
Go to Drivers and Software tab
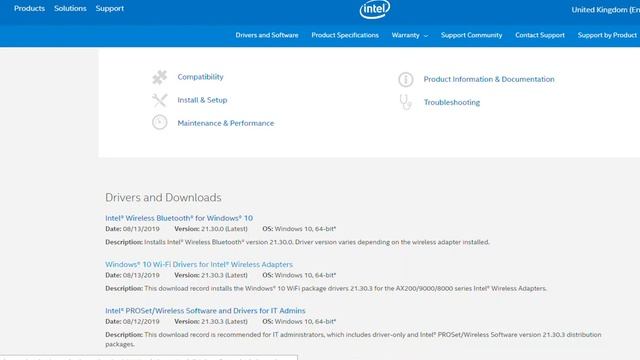[x=267, y=35]
